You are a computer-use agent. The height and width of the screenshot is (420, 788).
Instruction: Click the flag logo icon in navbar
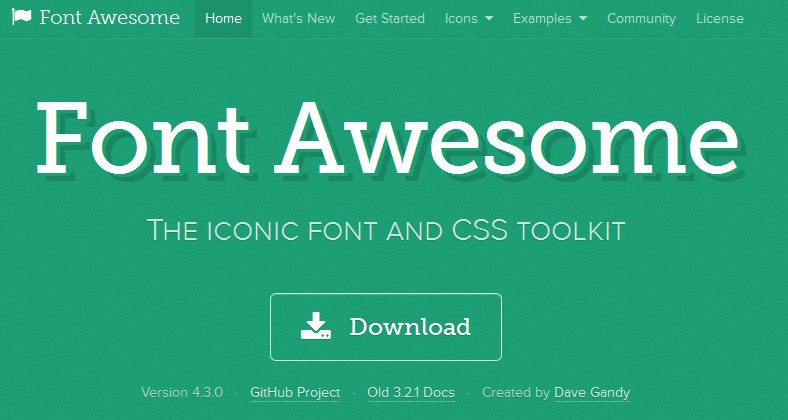pyautogui.click(x=22, y=18)
